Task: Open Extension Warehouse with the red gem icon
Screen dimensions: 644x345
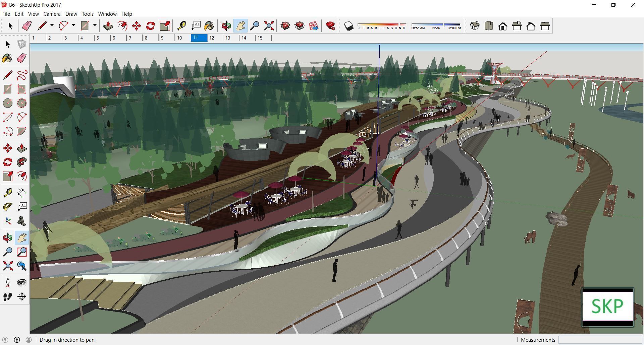Action: 330,25
